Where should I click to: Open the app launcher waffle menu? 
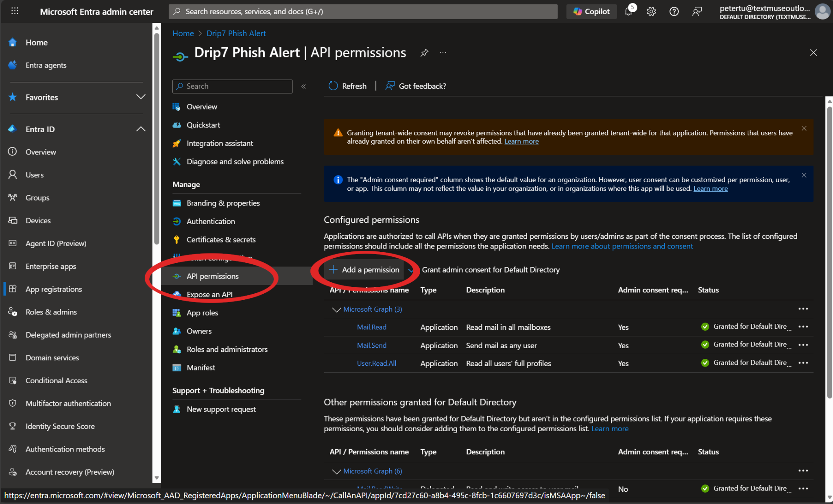pos(15,11)
